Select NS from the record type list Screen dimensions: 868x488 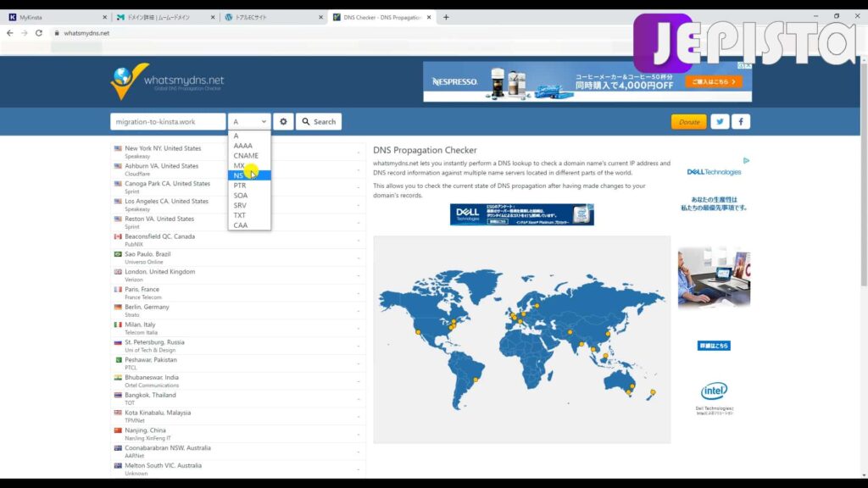pyautogui.click(x=239, y=175)
